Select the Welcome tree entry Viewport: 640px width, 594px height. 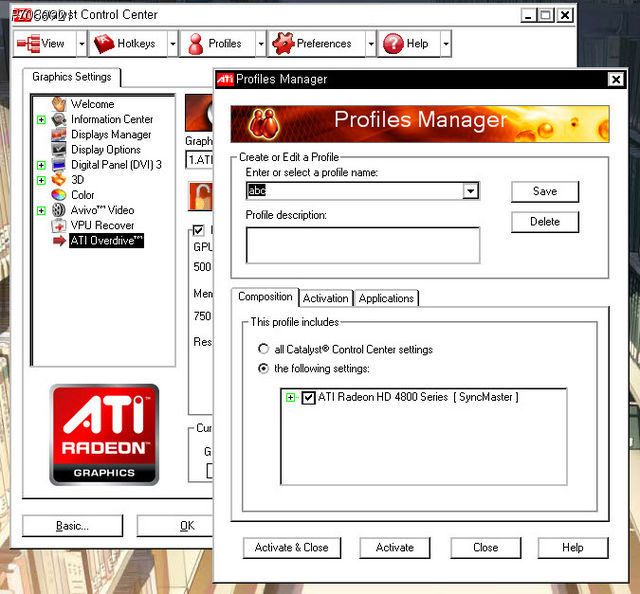(x=93, y=104)
